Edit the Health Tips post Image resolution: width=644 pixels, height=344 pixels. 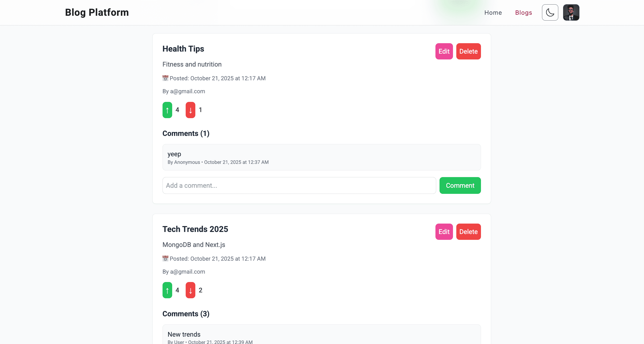click(x=444, y=51)
